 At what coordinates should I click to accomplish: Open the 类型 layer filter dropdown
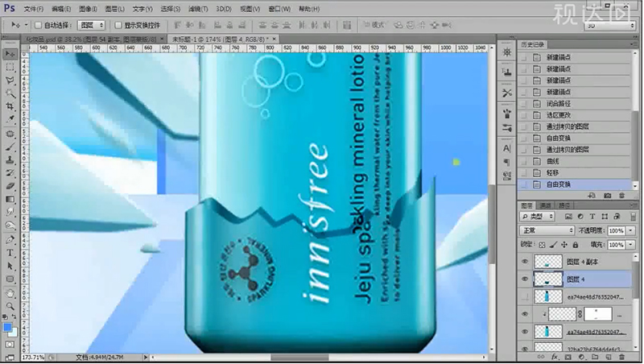[536, 217]
